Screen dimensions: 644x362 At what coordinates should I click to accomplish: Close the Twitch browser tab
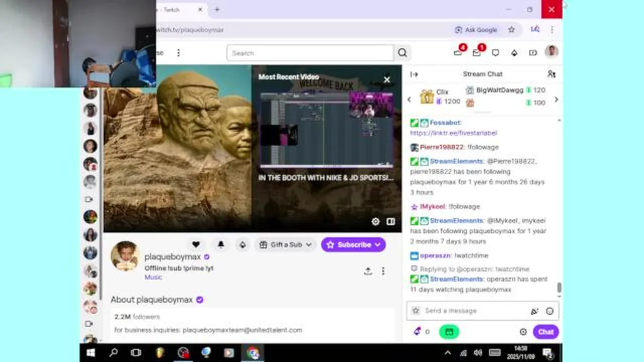200,10
